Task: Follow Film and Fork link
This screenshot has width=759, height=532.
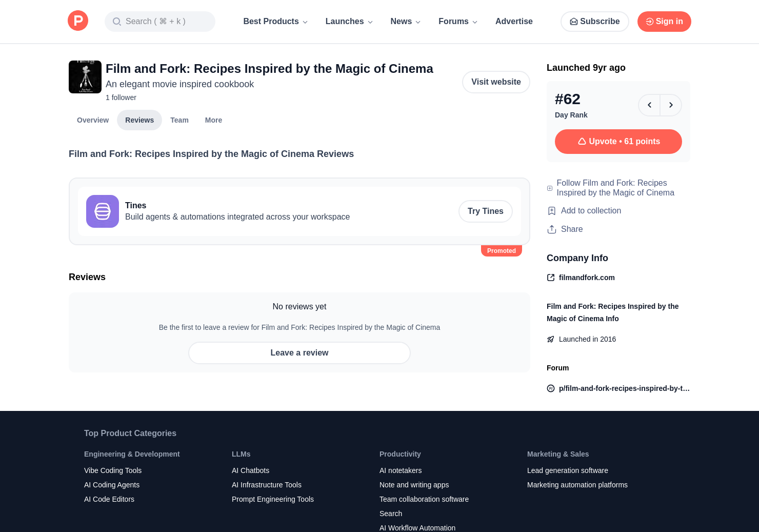Action: (615, 188)
